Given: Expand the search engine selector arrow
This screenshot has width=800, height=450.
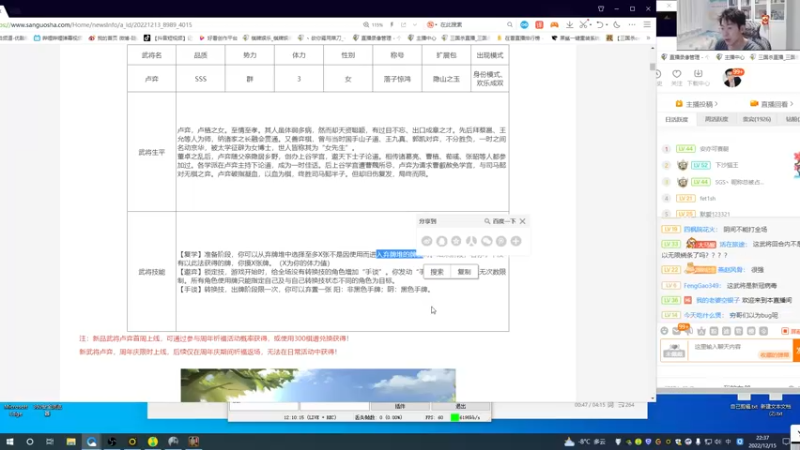Looking at the screenshot, I should tap(436, 24).
